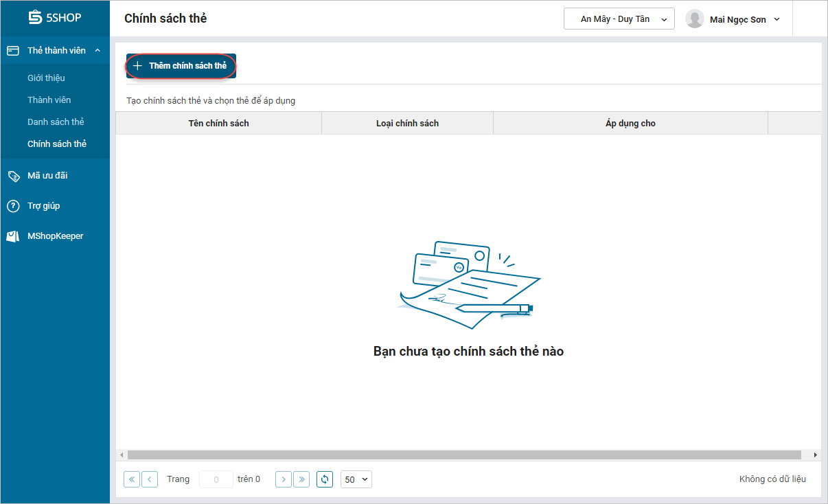828x504 pixels.
Task: Click the Chính sách thẻ page title
Action: [165, 19]
